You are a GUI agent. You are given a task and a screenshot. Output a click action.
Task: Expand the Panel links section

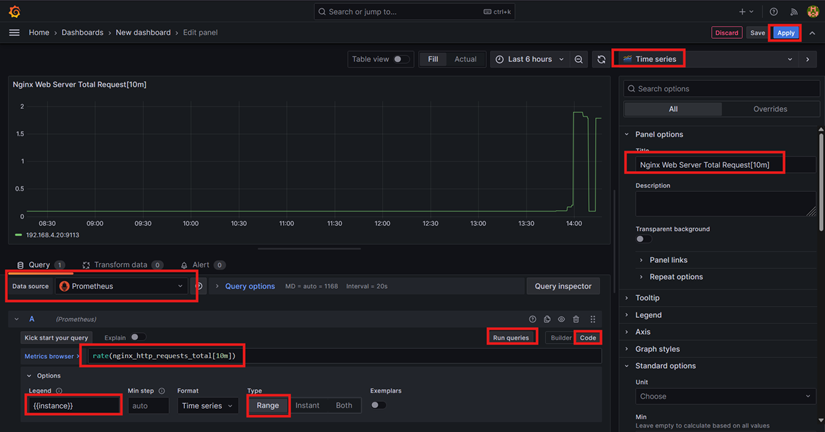(x=668, y=260)
